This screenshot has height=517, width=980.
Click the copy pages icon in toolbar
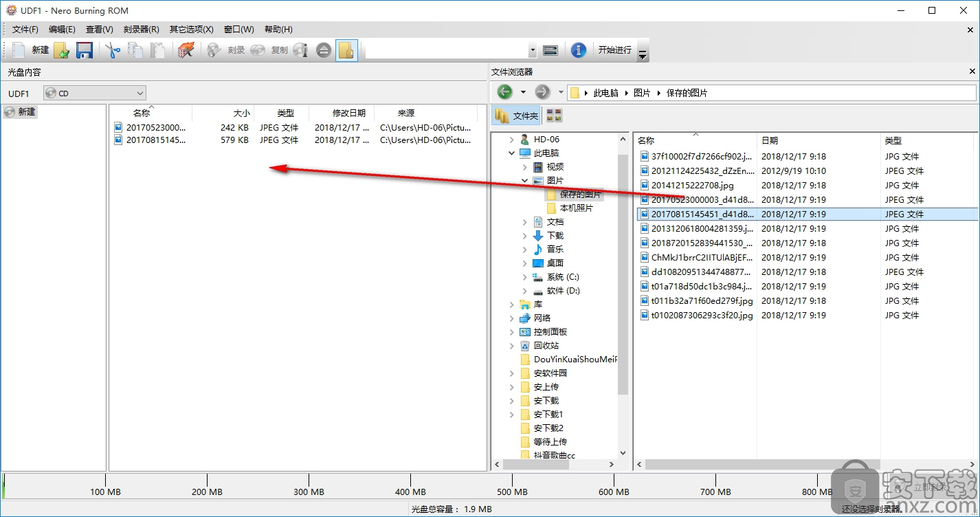(135, 50)
